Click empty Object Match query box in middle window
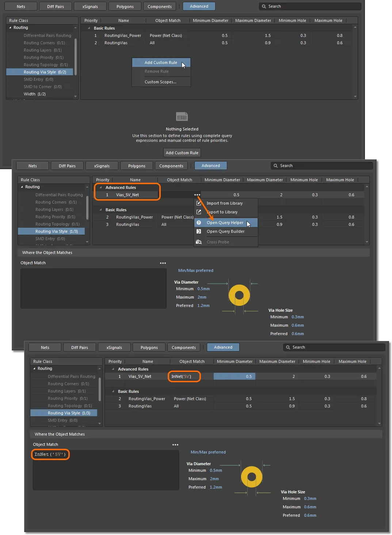The width and height of the screenshot is (392, 535). pyautogui.click(x=94, y=288)
